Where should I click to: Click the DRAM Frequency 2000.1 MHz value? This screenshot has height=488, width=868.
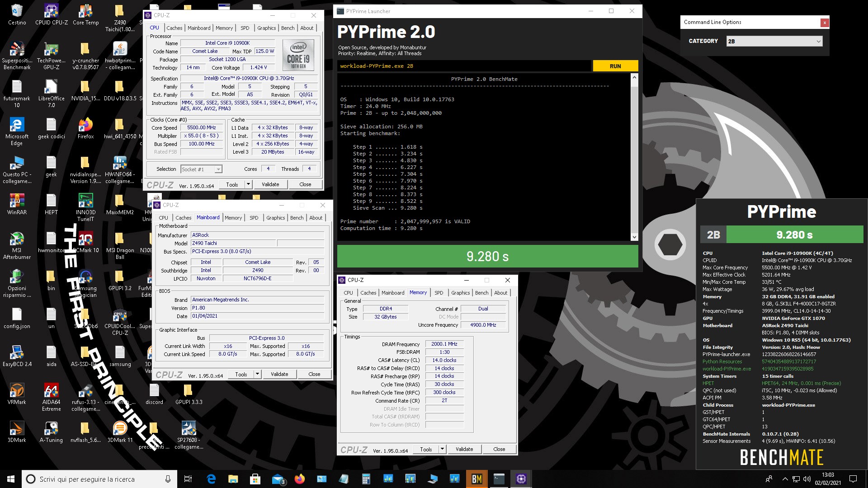point(444,344)
